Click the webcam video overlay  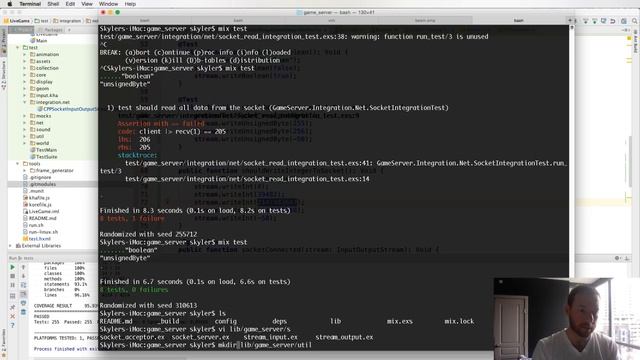tap(567, 319)
